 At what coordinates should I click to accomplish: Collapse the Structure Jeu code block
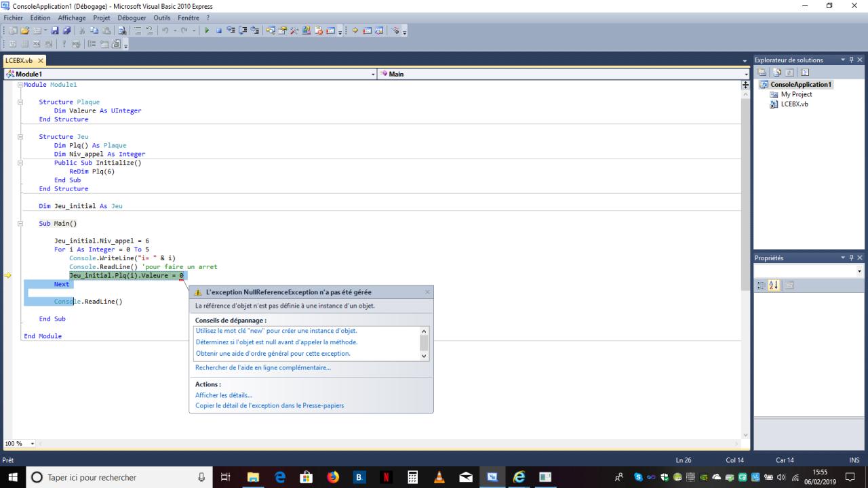(20, 137)
